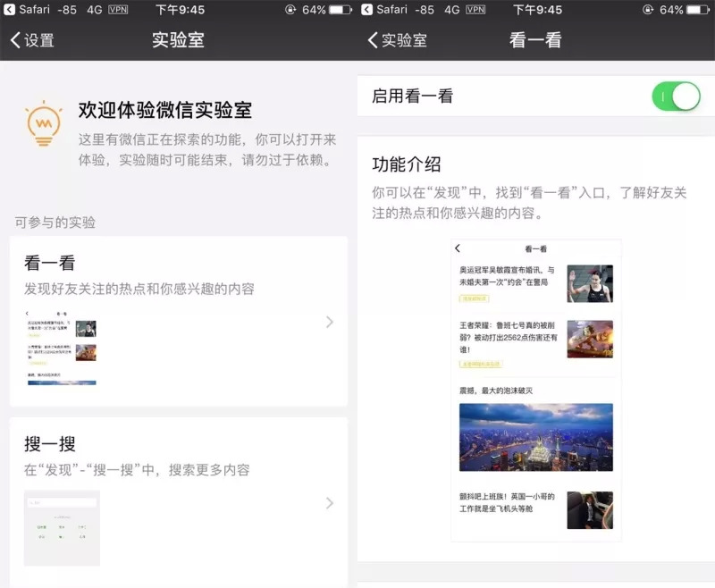Click the back arrow inside the 看一看 preview image

(x=458, y=248)
